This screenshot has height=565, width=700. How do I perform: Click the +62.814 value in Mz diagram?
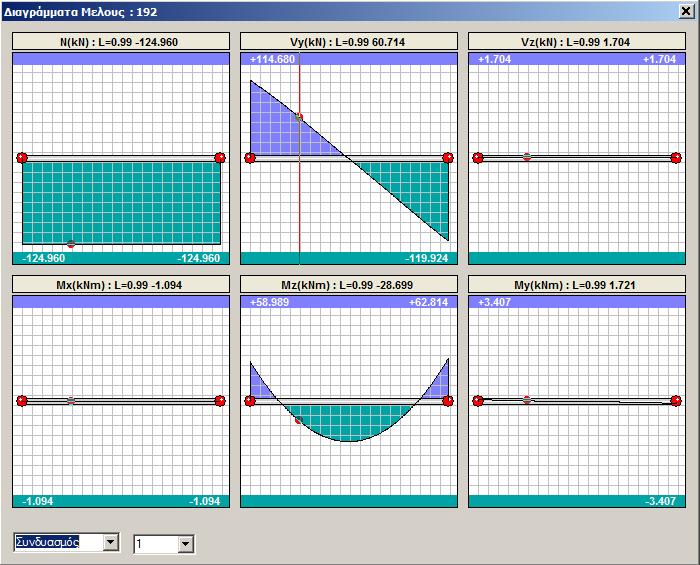(428, 302)
